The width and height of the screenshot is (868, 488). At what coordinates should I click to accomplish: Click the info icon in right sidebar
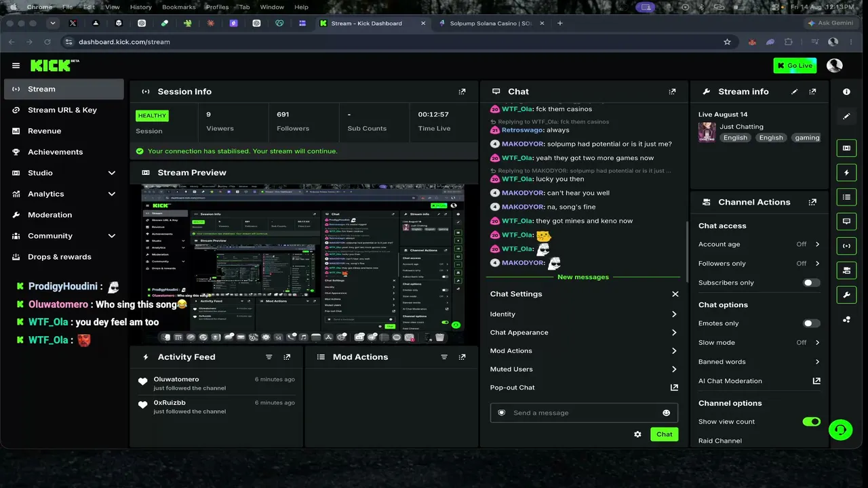click(846, 91)
